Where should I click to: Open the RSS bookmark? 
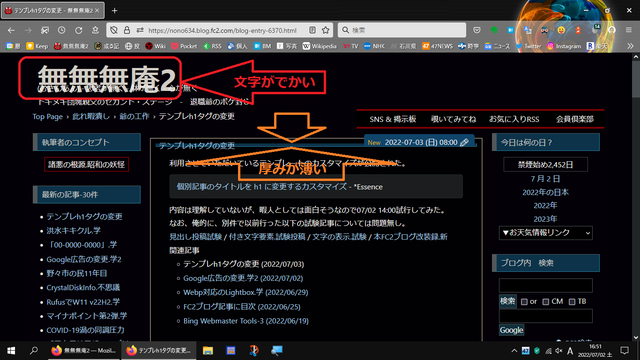[x=212, y=46]
